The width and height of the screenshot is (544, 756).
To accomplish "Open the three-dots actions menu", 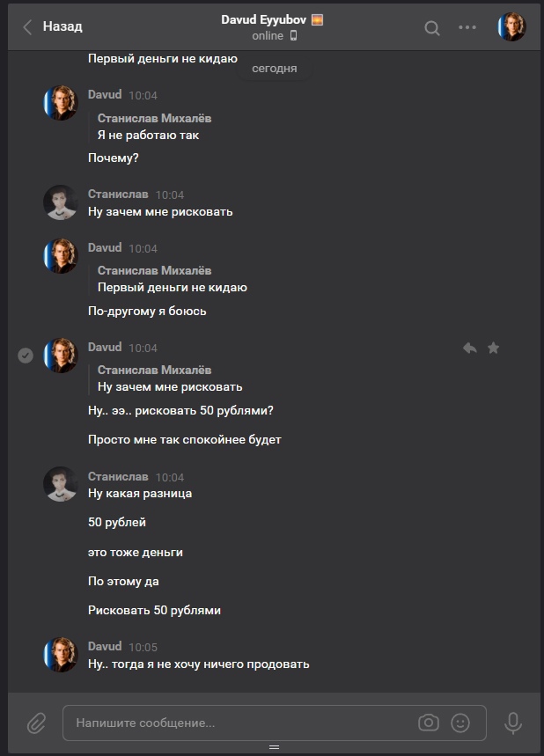I will 467,27.
